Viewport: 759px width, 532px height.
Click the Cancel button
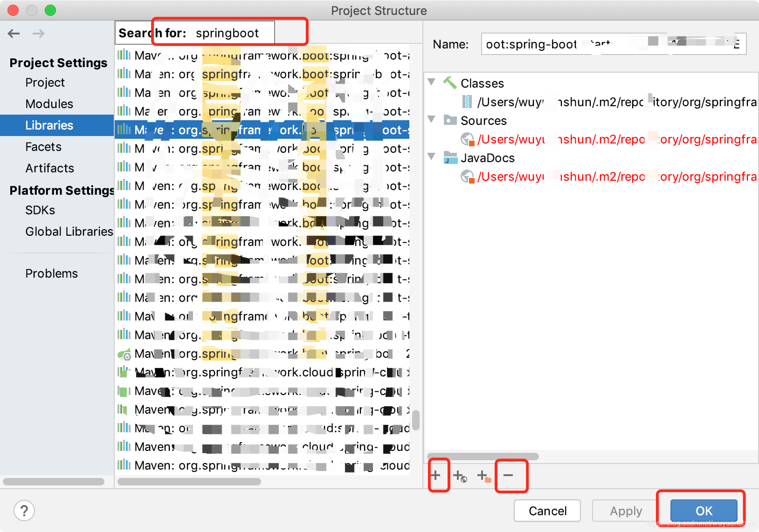click(x=547, y=511)
